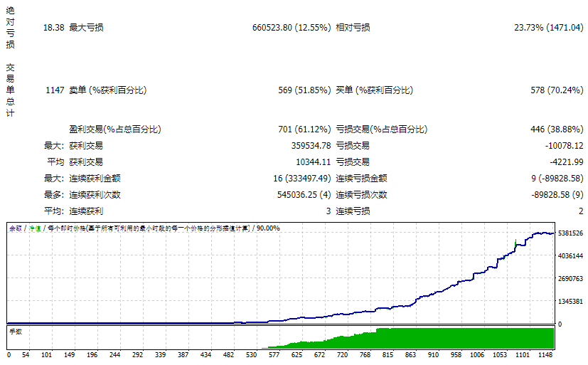This screenshot has height=365, width=588.
Task: Select the 盈利交易(%占总百分比) label
Action: pos(114,129)
